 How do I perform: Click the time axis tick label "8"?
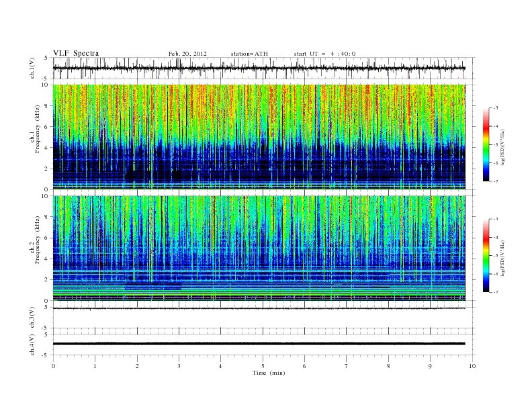(388, 366)
